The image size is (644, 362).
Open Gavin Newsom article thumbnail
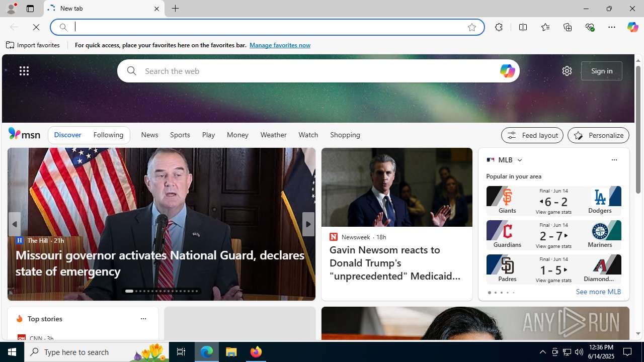tap(396, 187)
